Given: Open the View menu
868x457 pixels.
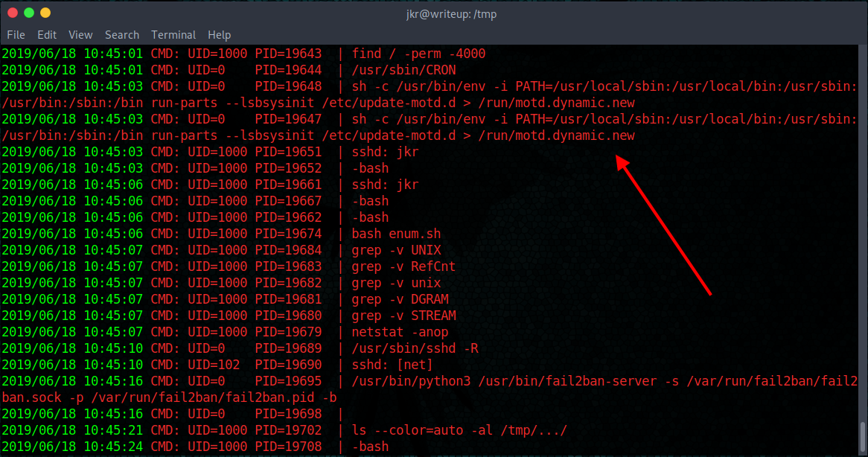Looking at the screenshot, I should point(80,35).
